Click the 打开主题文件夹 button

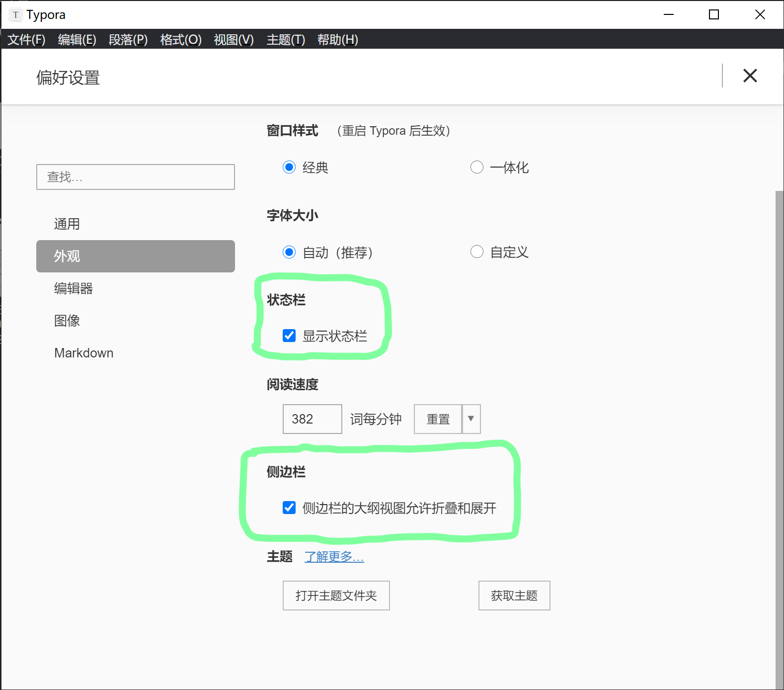(x=336, y=596)
